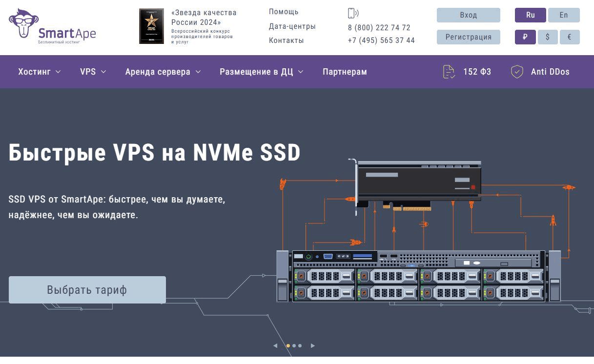Switch language to Ru
The height and width of the screenshot is (364, 594).
pyautogui.click(x=531, y=15)
